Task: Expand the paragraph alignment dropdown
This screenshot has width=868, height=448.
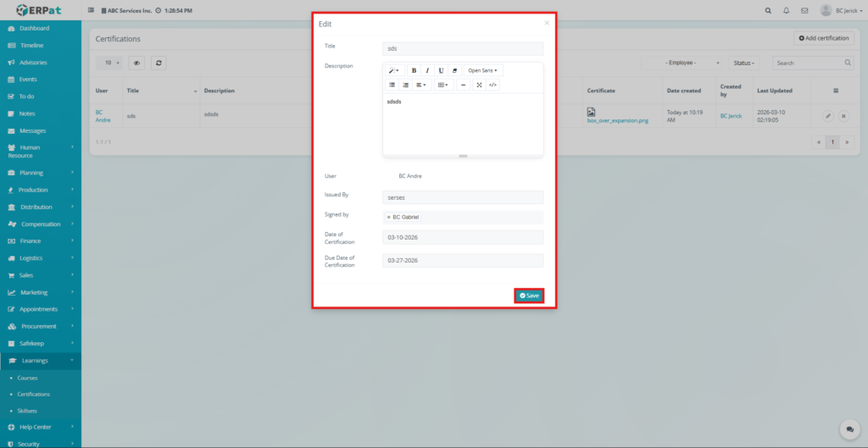Action: [x=421, y=85]
